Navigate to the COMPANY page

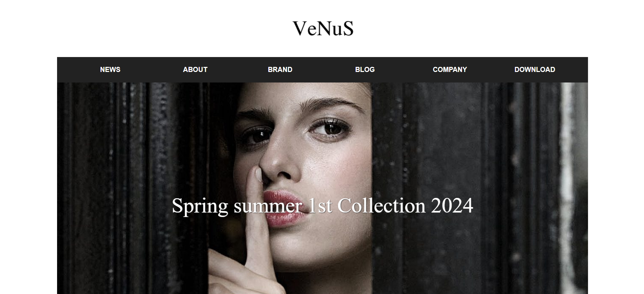coord(450,70)
